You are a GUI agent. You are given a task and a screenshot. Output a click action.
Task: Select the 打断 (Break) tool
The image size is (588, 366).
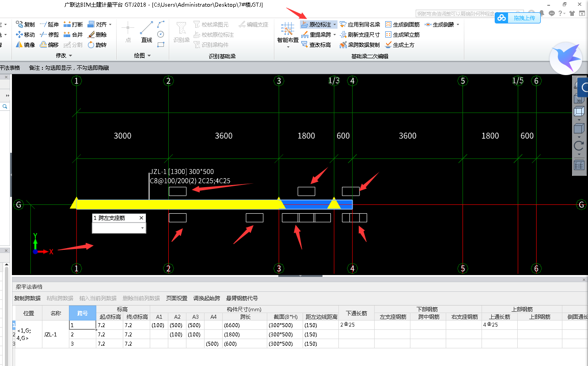click(x=73, y=24)
